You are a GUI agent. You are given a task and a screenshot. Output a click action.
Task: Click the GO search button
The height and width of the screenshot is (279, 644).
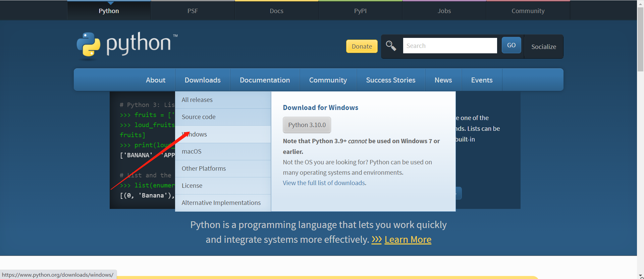click(511, 45)
